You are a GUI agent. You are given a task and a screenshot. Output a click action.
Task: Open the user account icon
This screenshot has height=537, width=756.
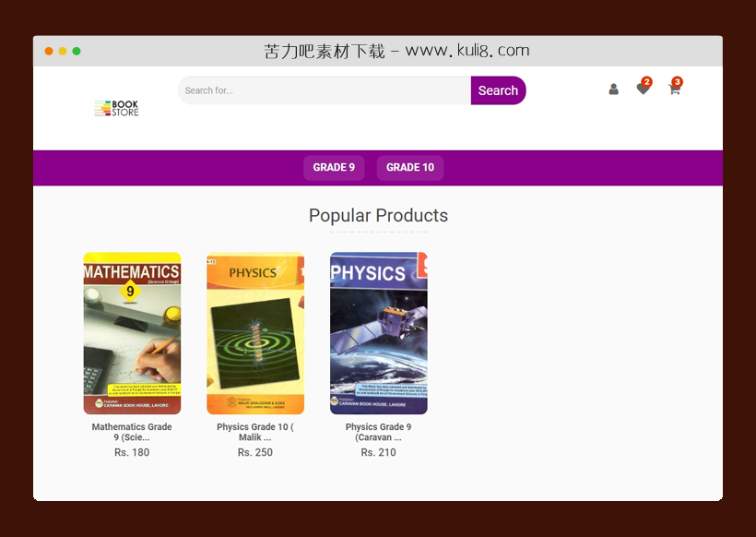coord(613,89)
